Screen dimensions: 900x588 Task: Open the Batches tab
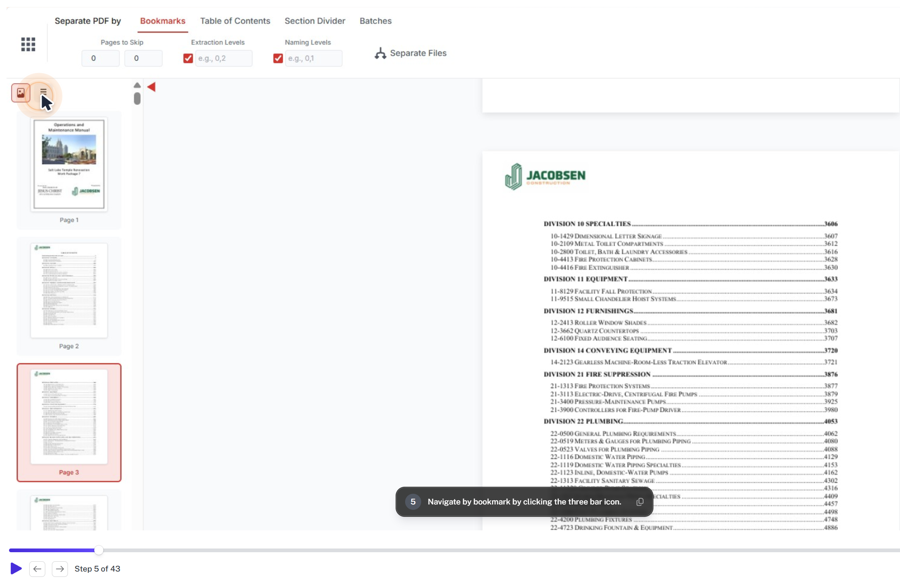click(x=375, y=21)
